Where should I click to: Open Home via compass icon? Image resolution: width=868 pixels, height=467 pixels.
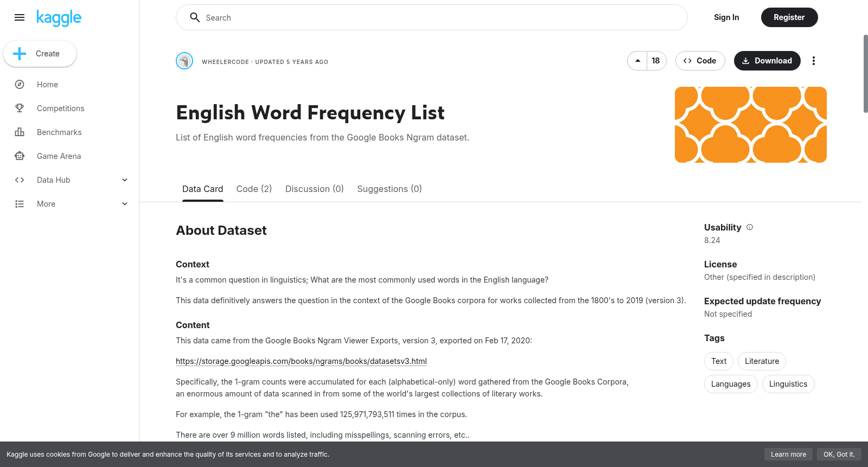click(20, 85)
